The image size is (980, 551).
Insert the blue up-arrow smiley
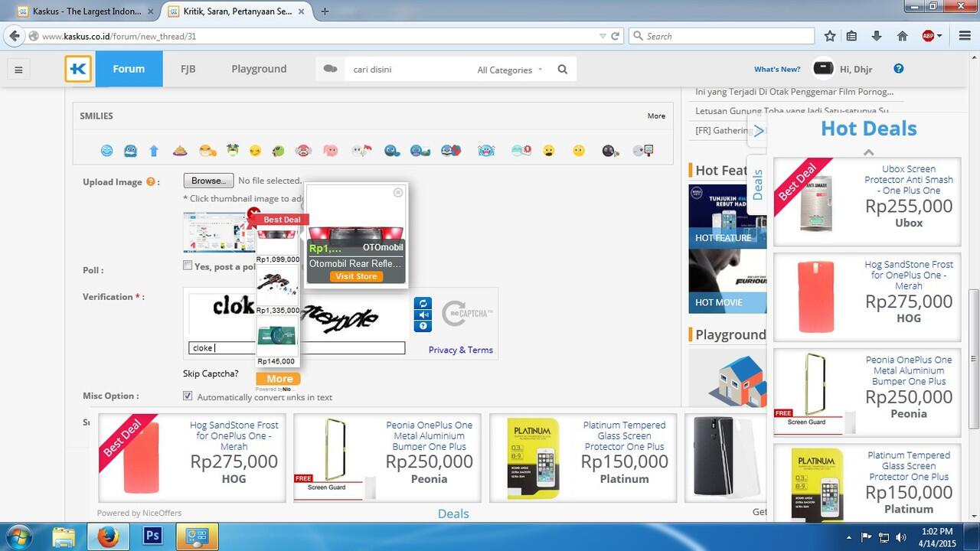(x=153, y=151)
